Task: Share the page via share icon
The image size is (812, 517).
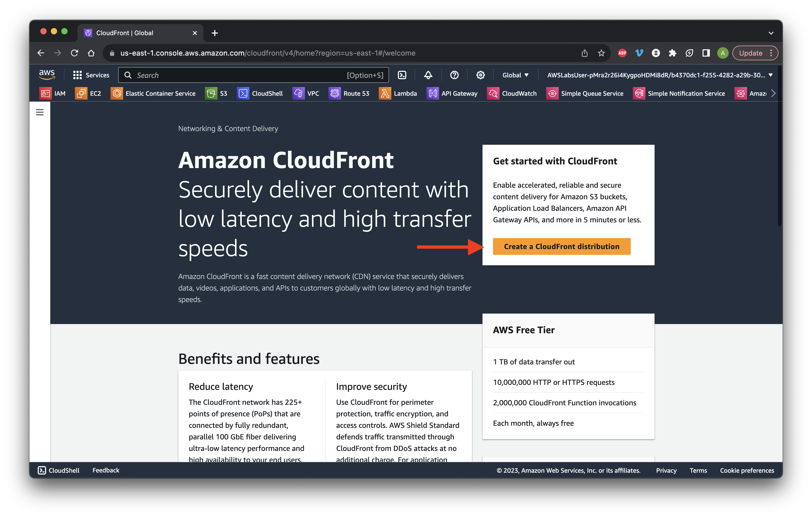Action: pos(584,53)
